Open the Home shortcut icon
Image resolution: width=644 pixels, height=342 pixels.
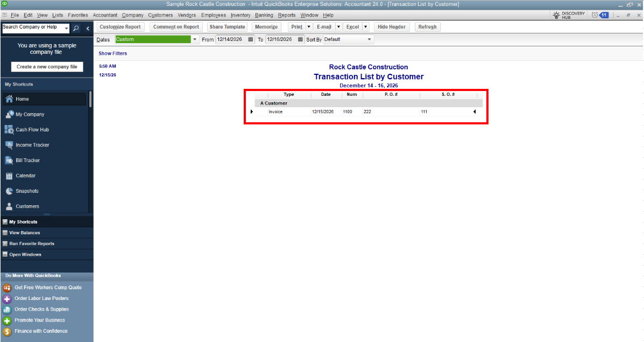click(9, 99)
